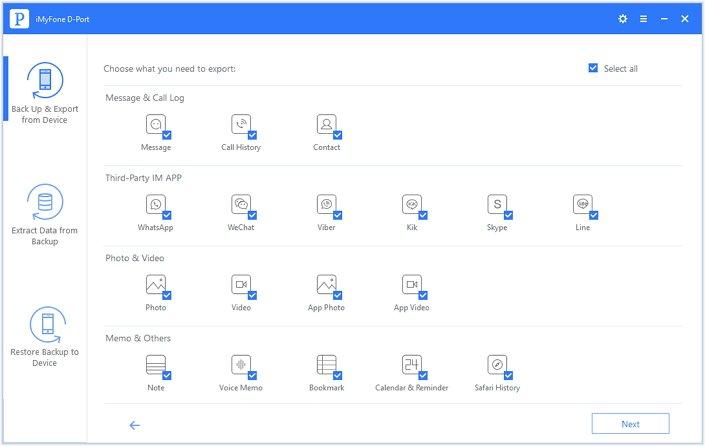Uncheck the Line checkbox
705x446 pixels.
coord(594,215)
